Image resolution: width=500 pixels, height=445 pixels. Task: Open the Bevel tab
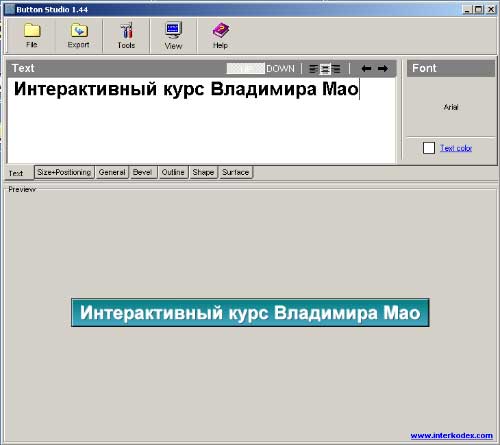pos(143,172)
